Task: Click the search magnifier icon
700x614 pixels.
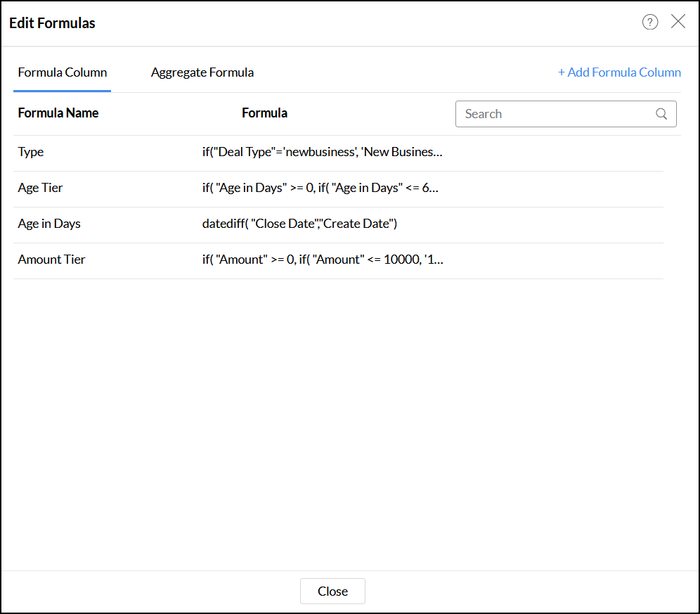Action: pyautogui.click(x=661, y=114)
